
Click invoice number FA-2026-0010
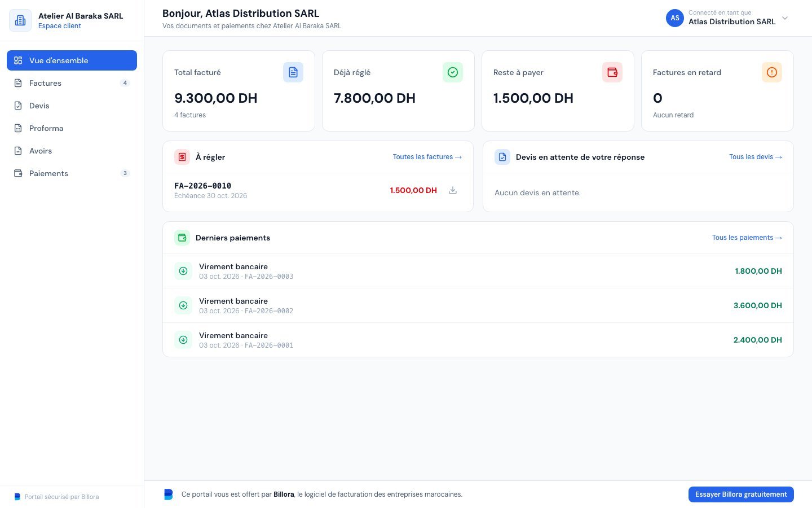pyautogui.click(x=202, y=186)
